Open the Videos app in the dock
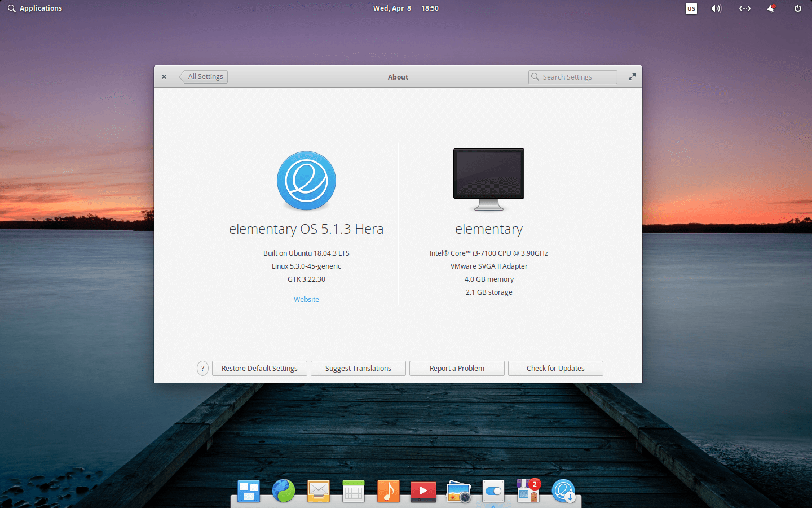This screenshot has height=508, width=812. (x=423, y=492)
